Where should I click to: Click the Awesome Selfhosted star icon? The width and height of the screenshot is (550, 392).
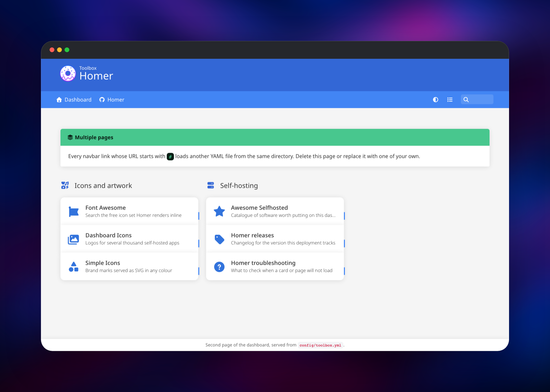click(x=219, y=211)
